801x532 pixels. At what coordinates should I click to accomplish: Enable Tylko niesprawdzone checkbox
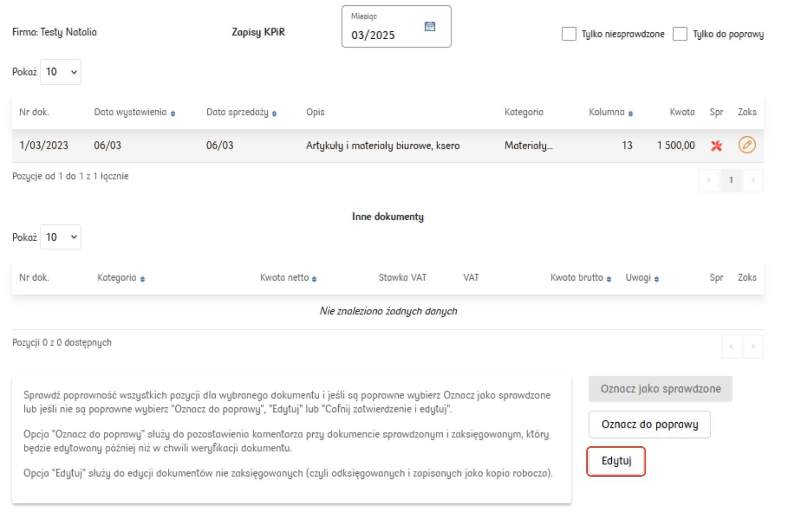tap(569, 34)
